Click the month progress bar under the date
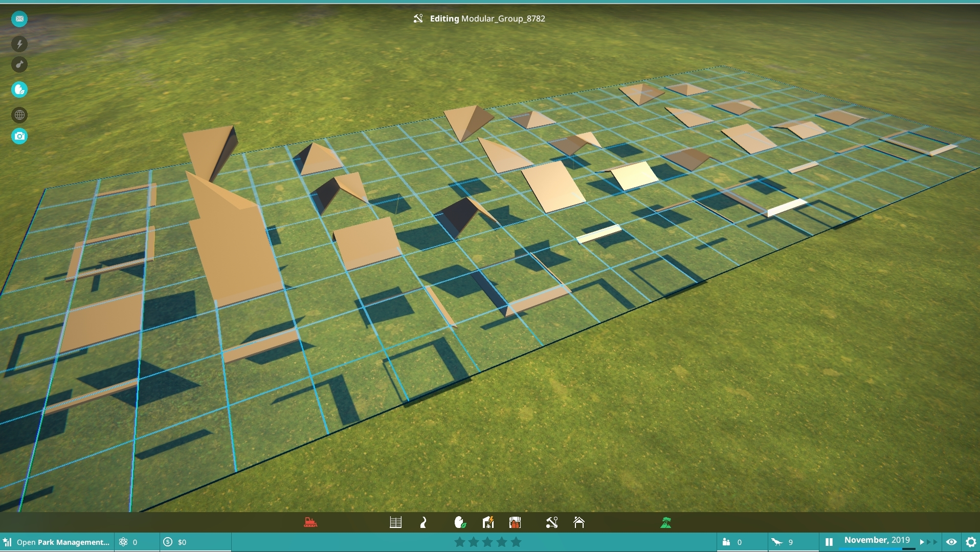The width and height of the screenshot is (980, 552). coord(877,549)
